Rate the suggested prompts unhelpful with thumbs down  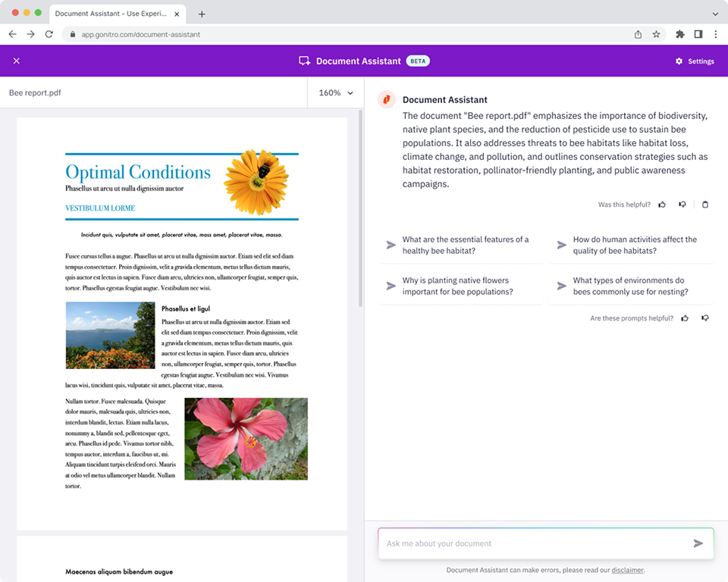[704, 318]
